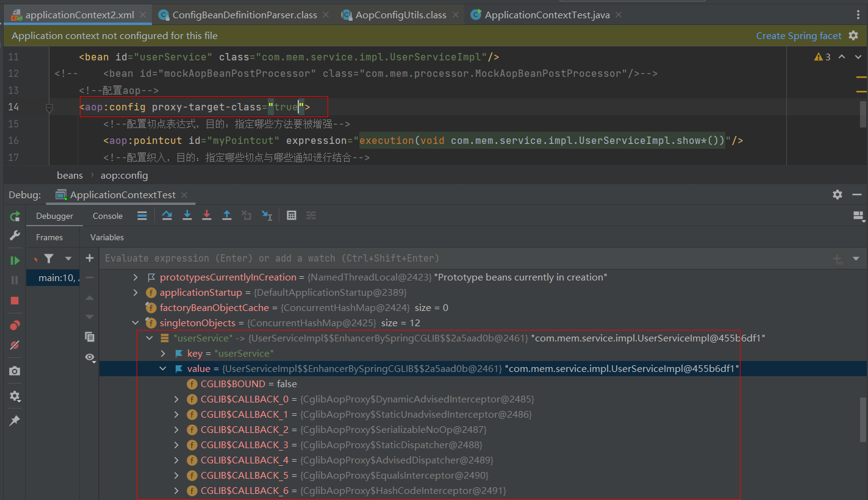This screenshot has width=868, height=500.
Task: Expand CGLIB$CALLBACK_6 node
Action: 177,490
